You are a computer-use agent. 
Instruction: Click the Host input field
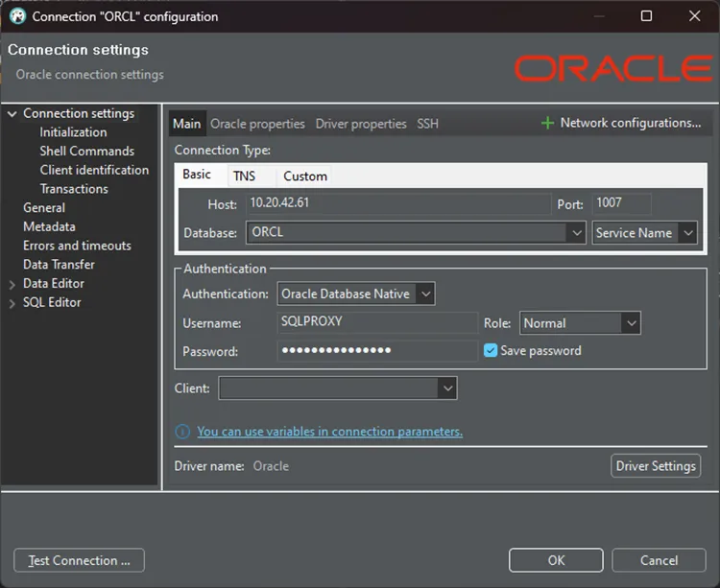tap(398, 203)
